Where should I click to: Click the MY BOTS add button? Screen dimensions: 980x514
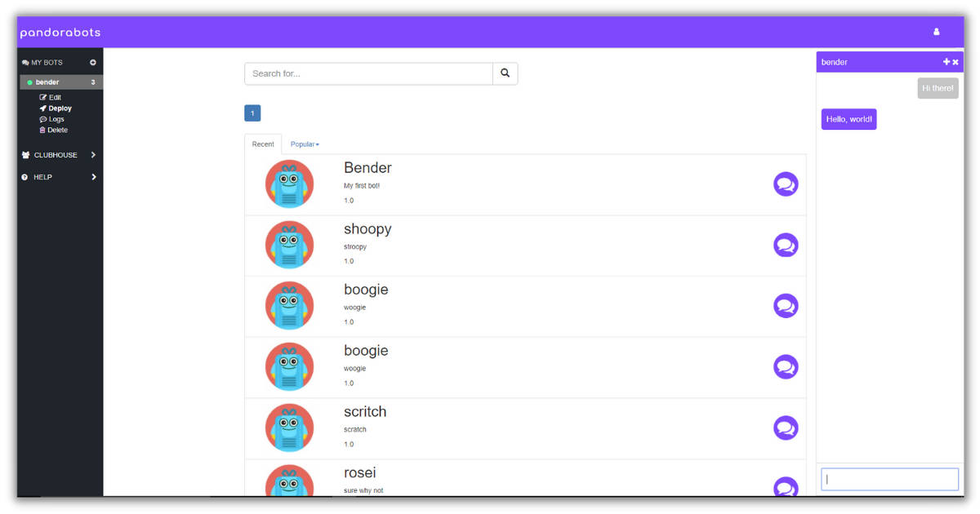coord(92,61)
